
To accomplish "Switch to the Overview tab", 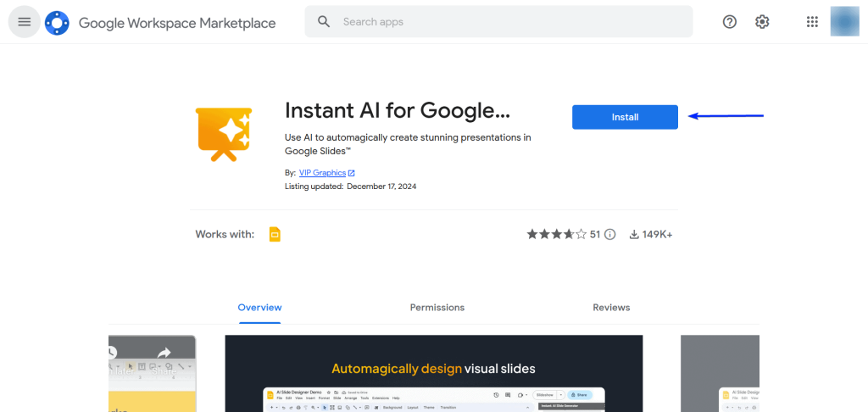I will [x=259, y=308].
